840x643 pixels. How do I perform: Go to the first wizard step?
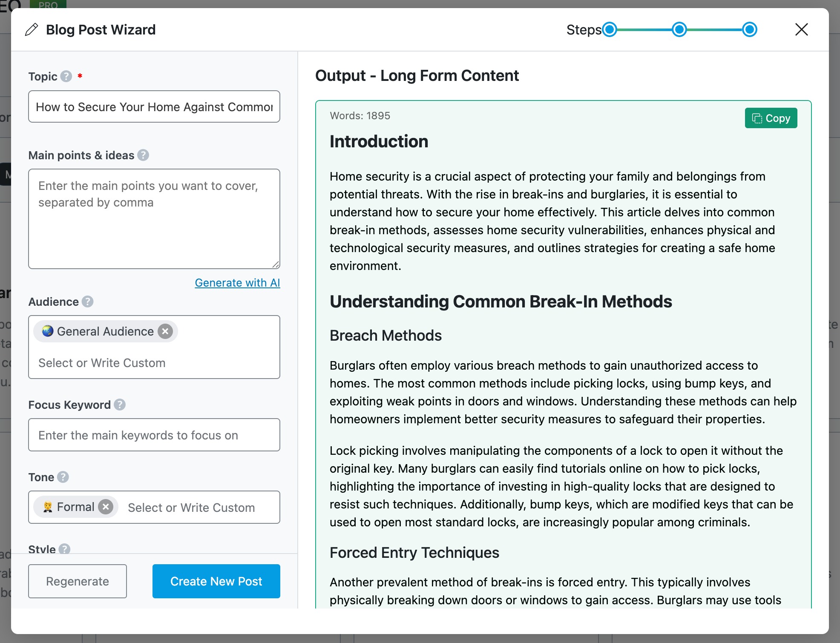coord(610,30)
